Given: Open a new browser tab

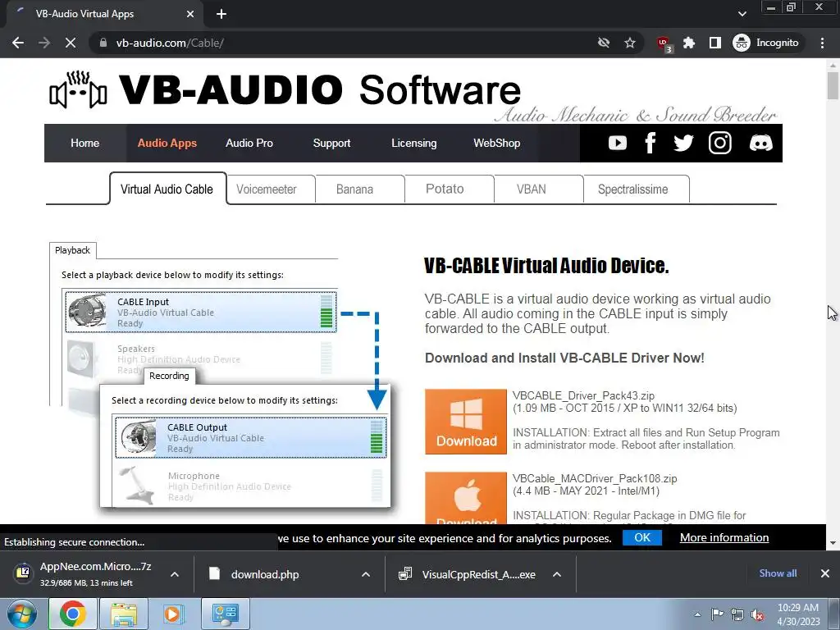Looking at the screenshot, I should (221, 14).
